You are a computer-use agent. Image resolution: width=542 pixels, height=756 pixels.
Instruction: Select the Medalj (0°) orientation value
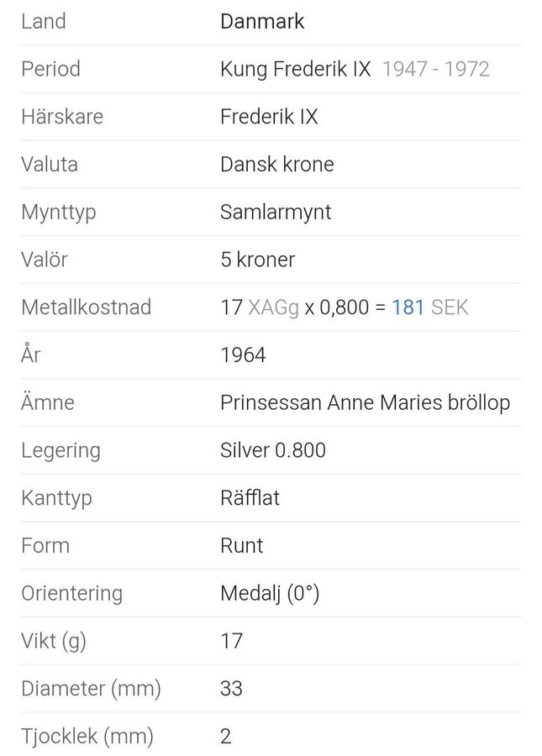[x=270, y=593]
